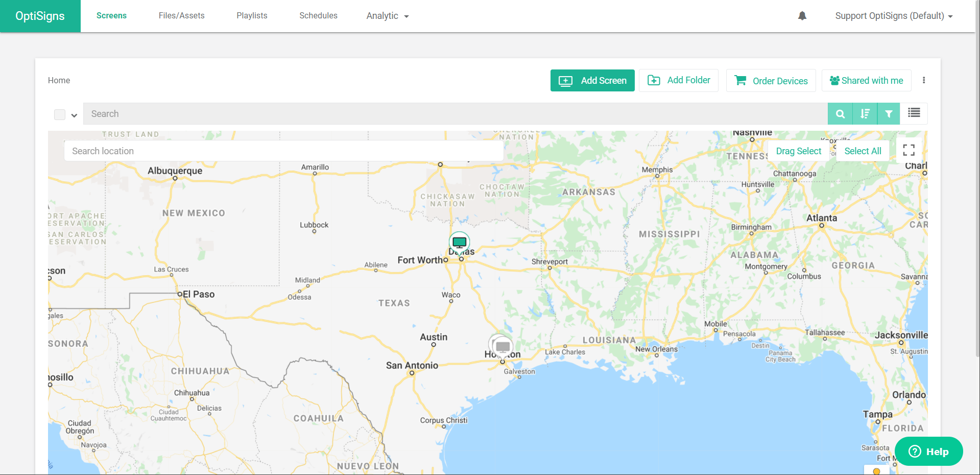Screen dimensions: 980x475
Task: Open the Files/Assets tab
Action: 181,16
